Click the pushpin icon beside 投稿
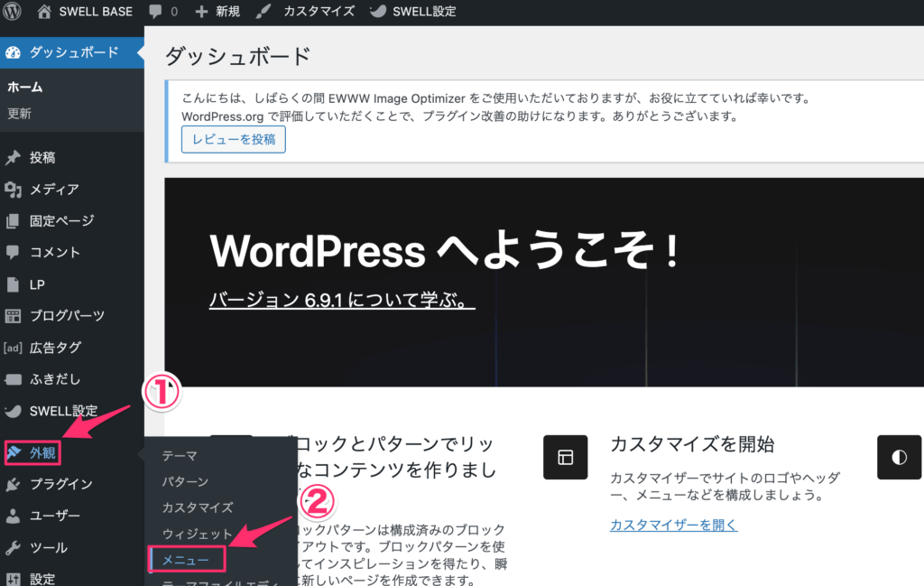This screenshot has height=586, width=924. 13,158
